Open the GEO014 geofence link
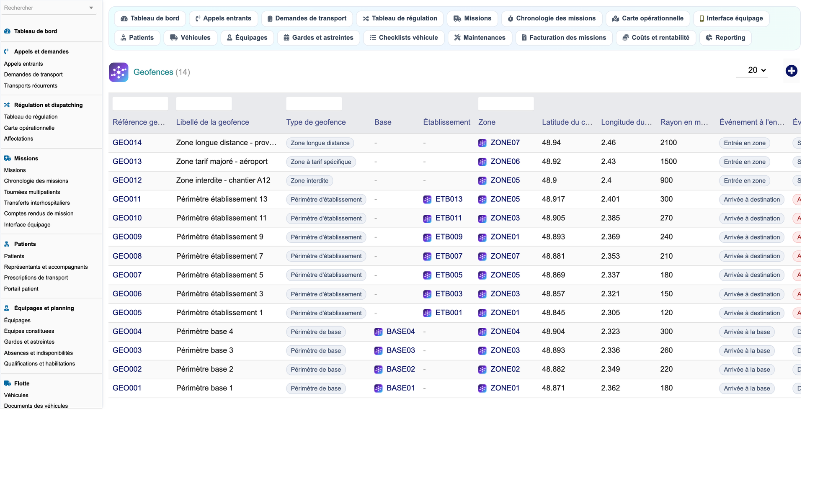Screen dimensions: 815x504 (127, 143)
